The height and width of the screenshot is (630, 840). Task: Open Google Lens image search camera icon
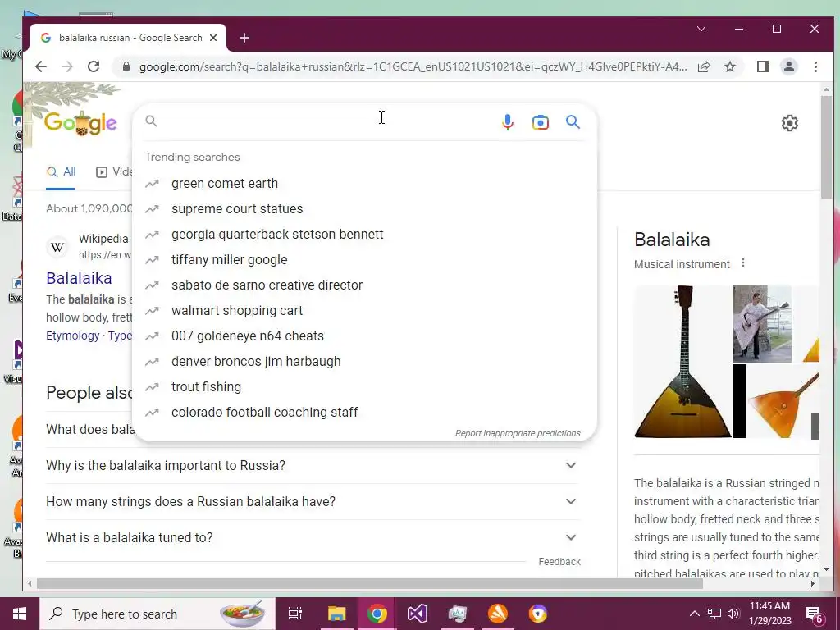click(540, 122)
